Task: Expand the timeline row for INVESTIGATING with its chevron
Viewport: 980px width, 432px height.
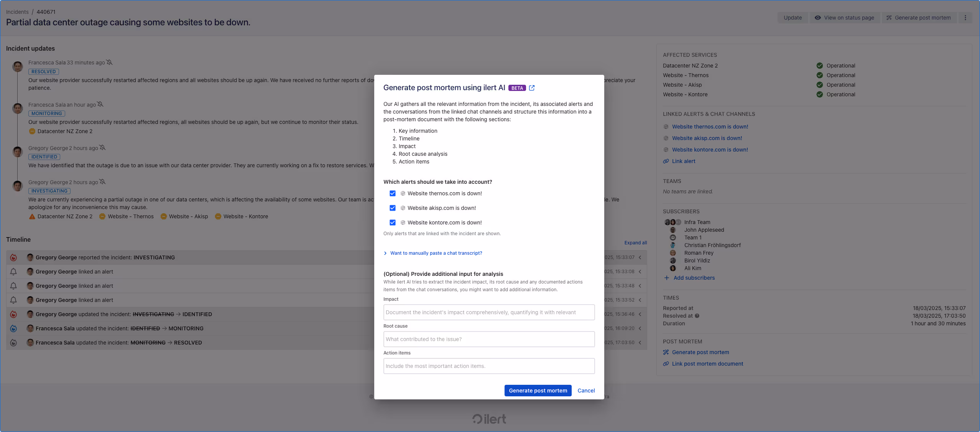Action: (640, 257)
